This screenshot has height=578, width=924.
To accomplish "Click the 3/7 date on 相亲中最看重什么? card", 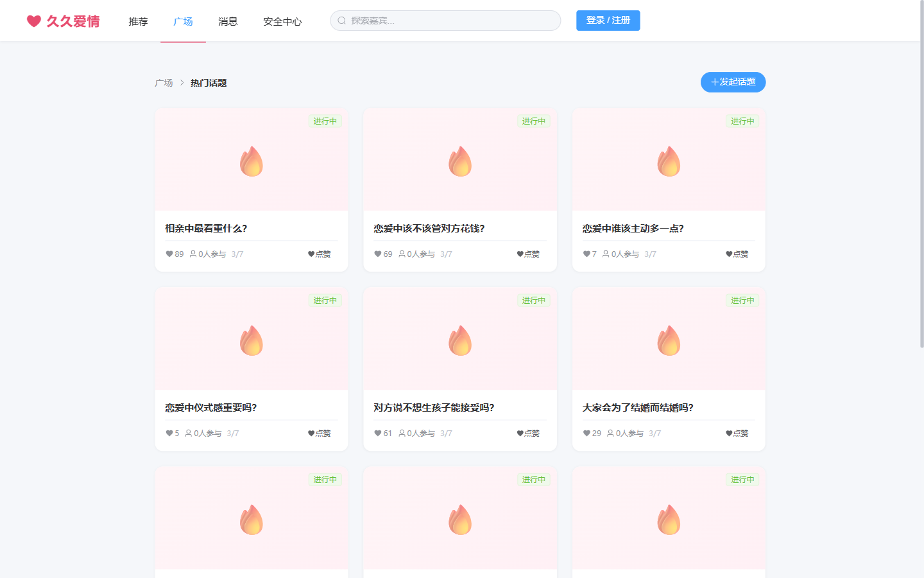I will pyautogui.click(x=237, y=254).
